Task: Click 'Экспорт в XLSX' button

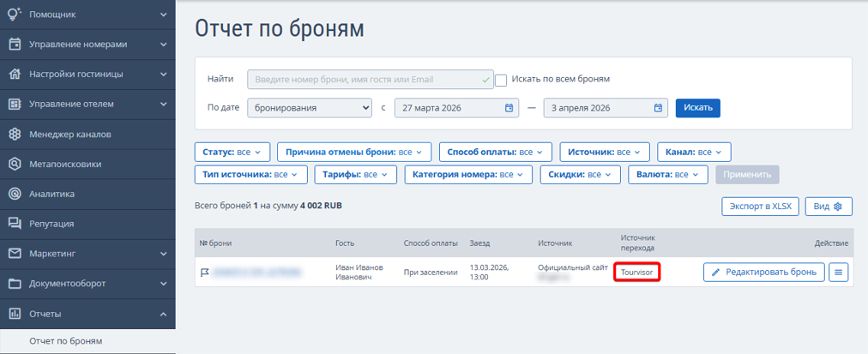Action: click(760, 207)
